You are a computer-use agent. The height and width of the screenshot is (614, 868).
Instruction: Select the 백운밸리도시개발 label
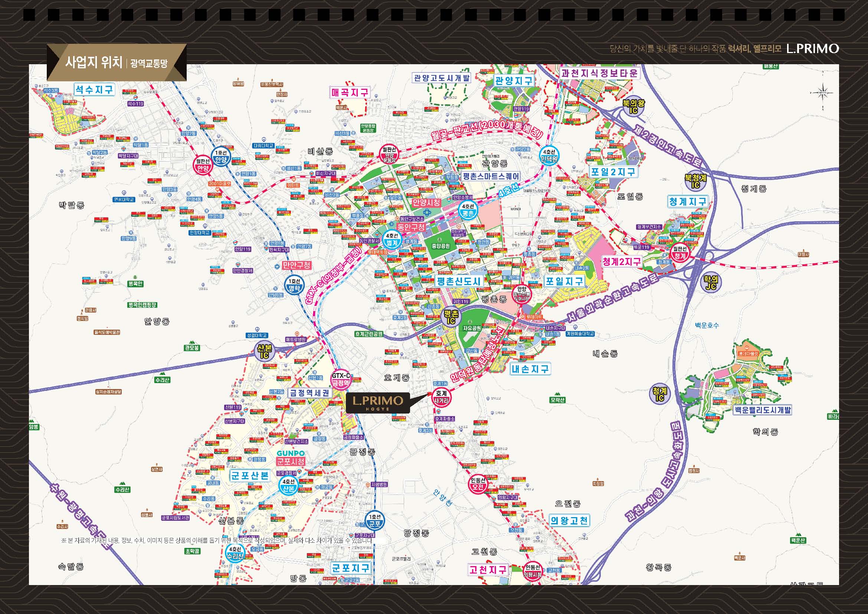[x=762, y=410]
